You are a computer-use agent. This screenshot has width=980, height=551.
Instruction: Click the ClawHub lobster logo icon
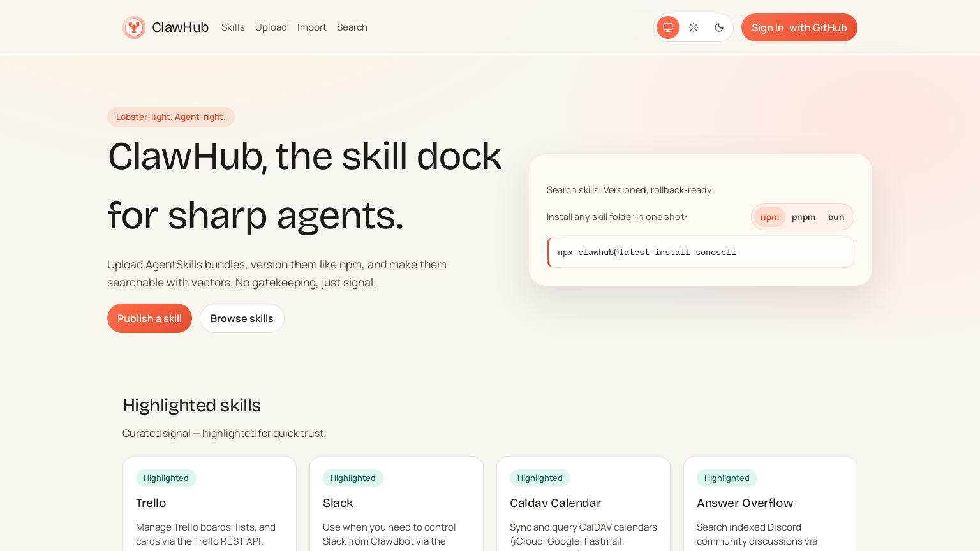pyautogui.click(x=134, y=27)
